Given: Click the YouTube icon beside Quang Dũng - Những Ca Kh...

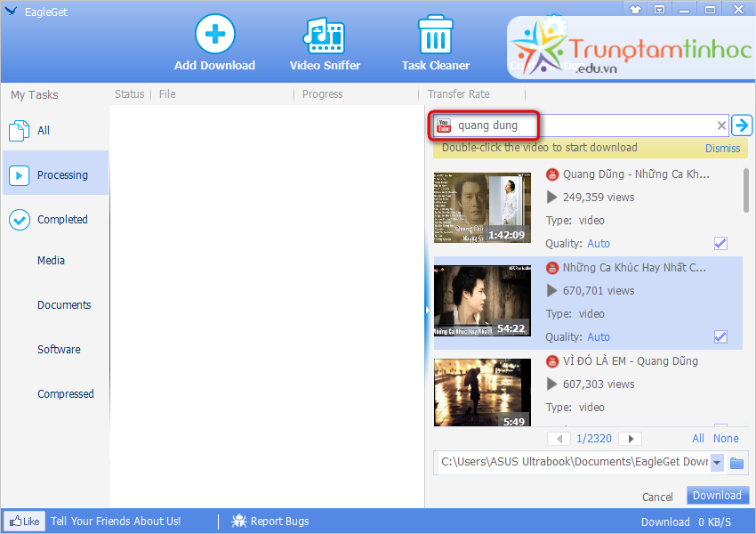Looking at the screenshot, I should coord(552,174).
